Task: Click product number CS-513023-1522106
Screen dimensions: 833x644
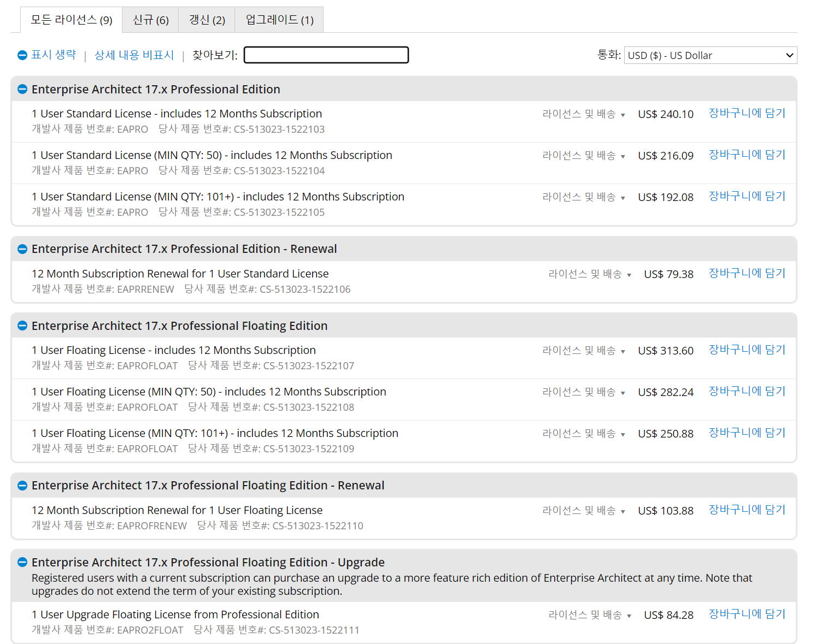Action: [304, 289]
